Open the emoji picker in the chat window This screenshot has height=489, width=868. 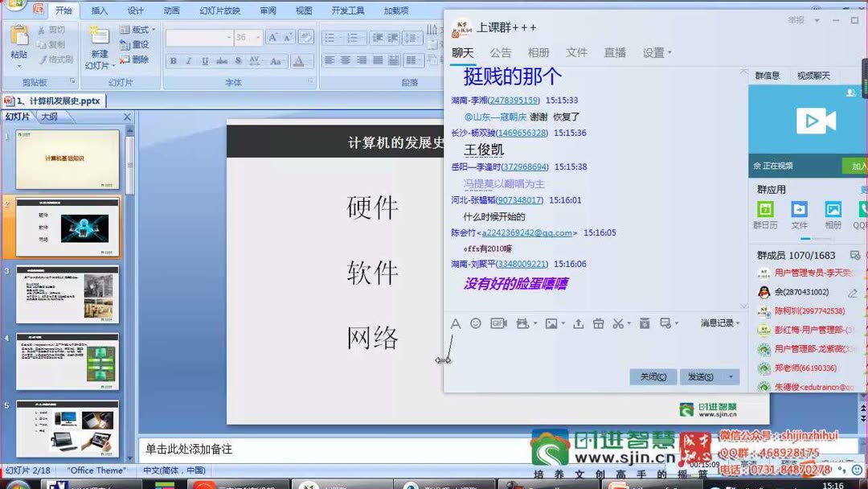tap(475, 323)
